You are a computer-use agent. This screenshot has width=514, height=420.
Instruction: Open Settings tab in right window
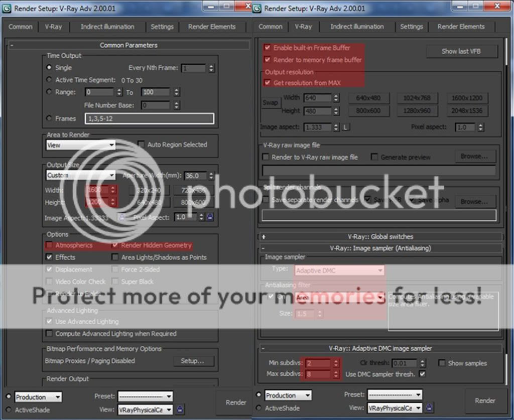412,27
